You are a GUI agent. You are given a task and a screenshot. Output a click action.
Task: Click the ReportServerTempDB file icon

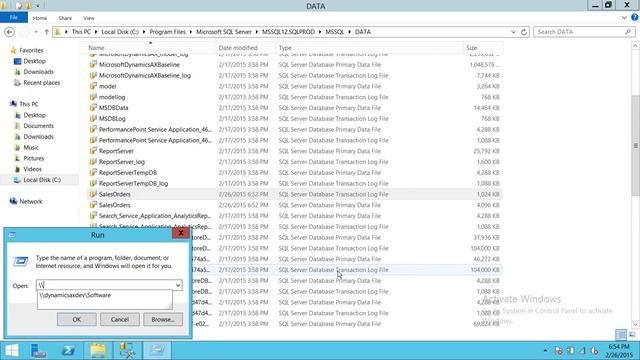tap(93, 173)
